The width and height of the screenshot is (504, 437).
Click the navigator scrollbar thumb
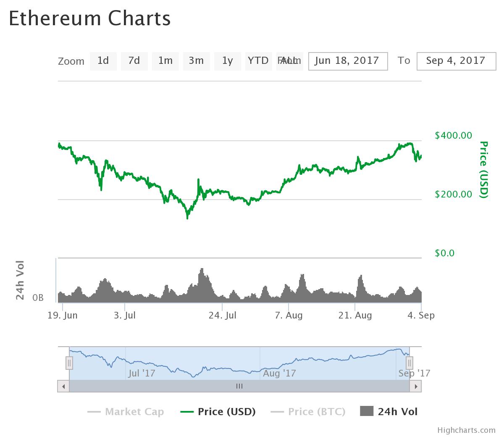tap(240, 386)
